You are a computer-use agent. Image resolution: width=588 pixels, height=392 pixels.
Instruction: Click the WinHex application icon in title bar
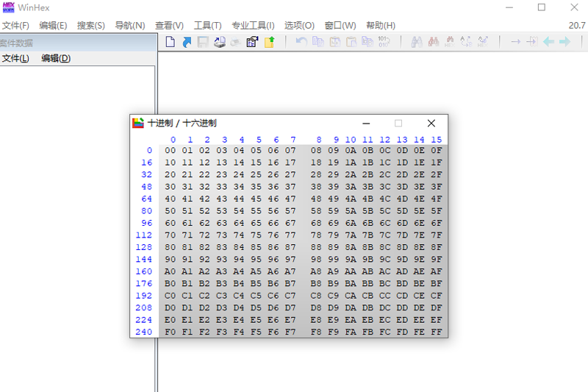[x=8, y=7]
